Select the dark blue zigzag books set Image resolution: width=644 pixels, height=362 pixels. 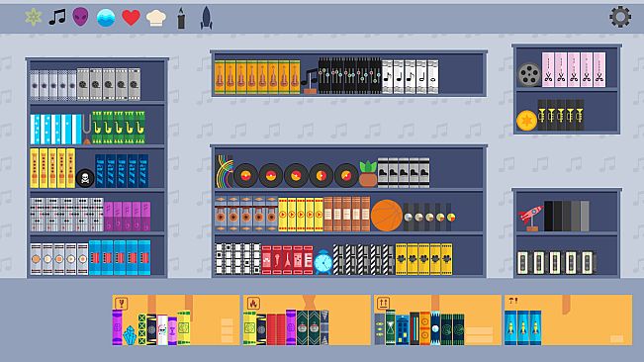(x=122, y=171)
